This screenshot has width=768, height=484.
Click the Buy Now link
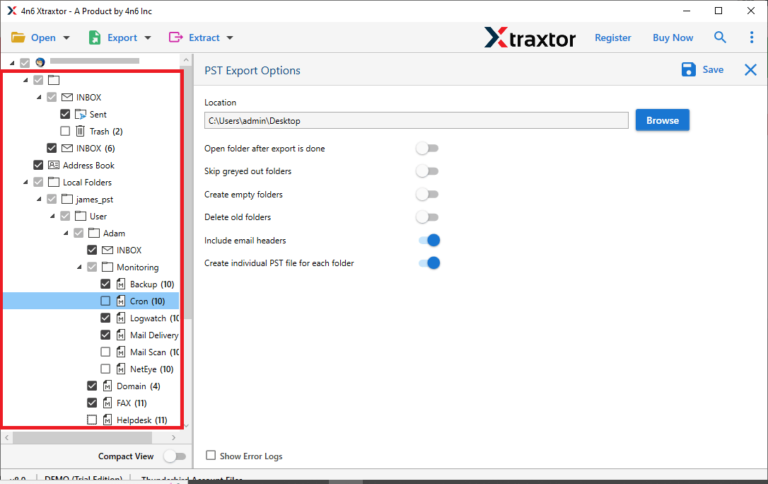[672, 38]
